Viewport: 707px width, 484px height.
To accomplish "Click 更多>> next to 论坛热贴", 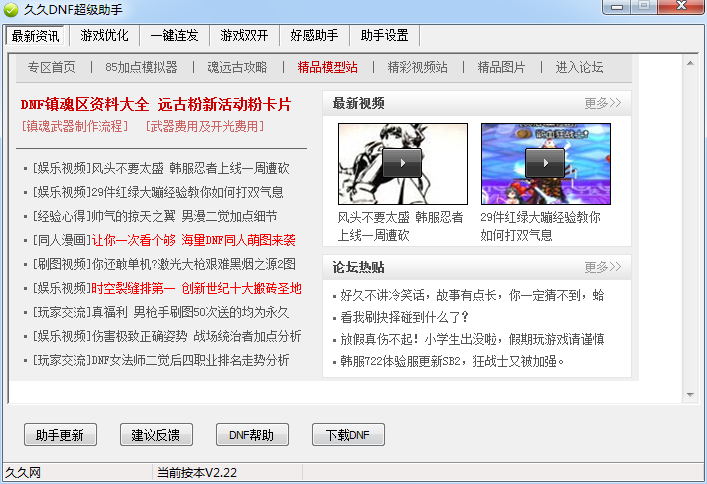I will 603,267.
